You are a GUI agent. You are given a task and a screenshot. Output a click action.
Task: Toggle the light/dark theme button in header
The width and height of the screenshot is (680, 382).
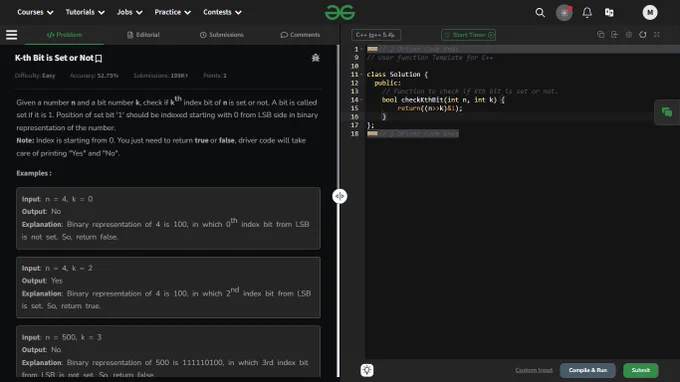pyautogui.click(x=564, y=13)
